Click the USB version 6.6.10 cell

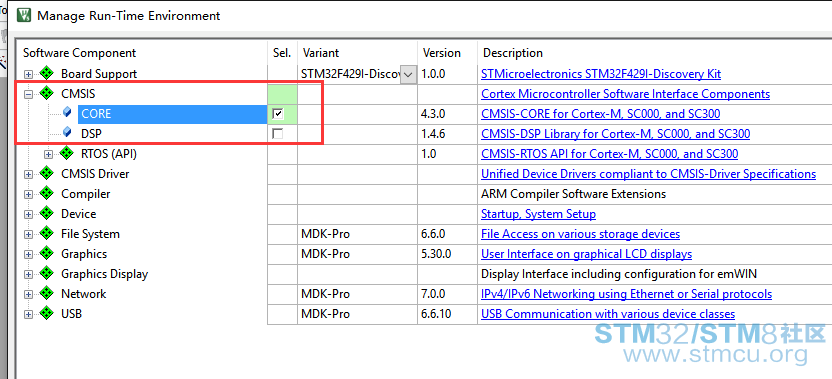tap(448, 314)
